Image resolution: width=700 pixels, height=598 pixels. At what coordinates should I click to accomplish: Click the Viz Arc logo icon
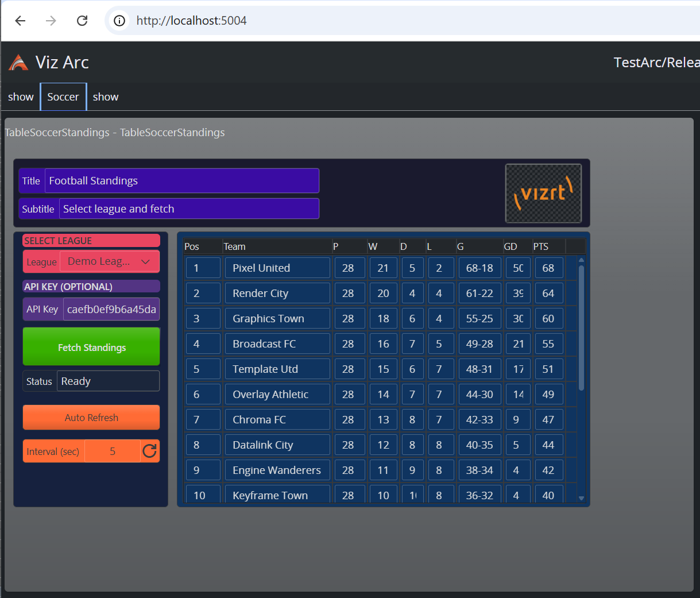pyautogui.click(x=18, y=62)
